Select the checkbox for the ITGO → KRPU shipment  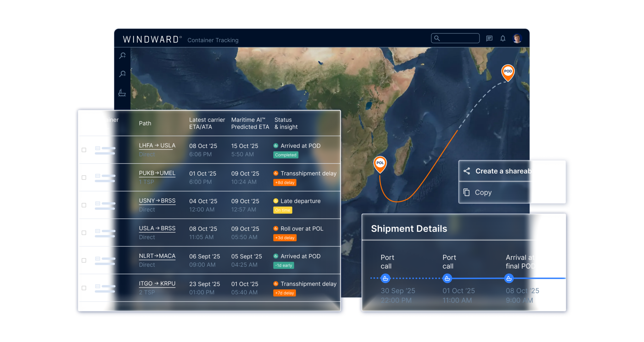pyautogui.click(x=84, y=288)
